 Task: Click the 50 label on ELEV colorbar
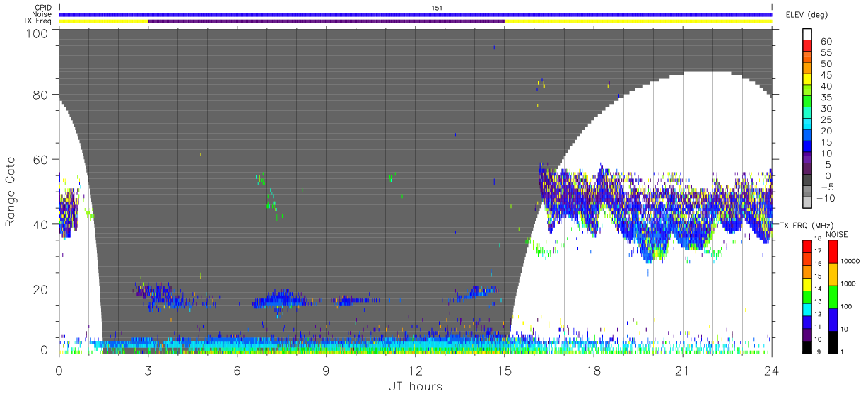point(826,64)
